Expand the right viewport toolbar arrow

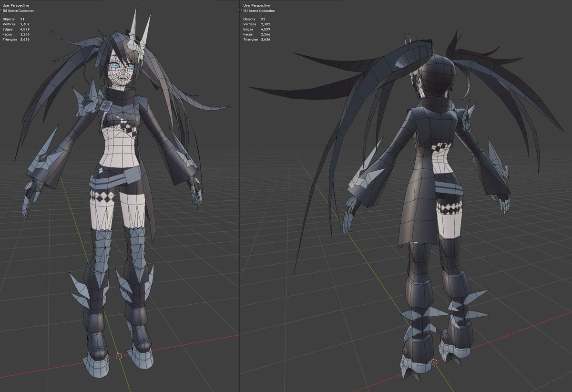pyautogui.click(x=241, y=10)
